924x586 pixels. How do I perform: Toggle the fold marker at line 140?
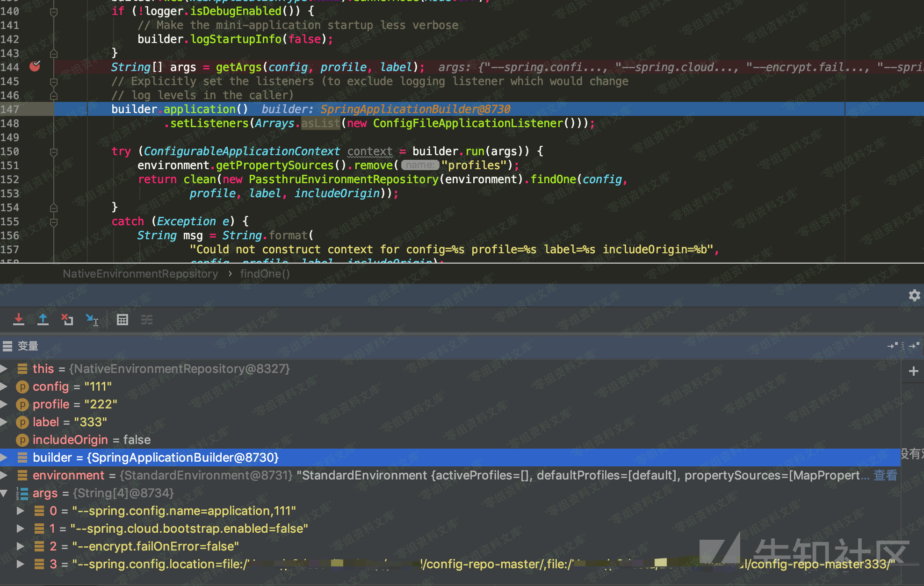pos(54,11)
